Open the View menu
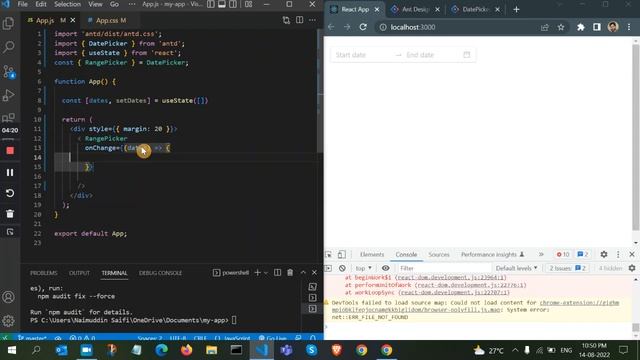640x360 pixels. click(x=95, y=4)
